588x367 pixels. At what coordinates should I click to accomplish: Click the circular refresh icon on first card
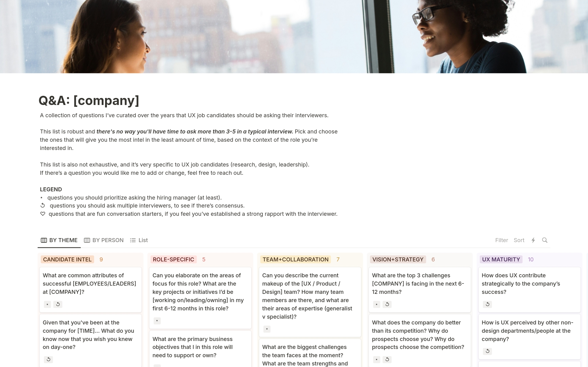(x=58, y=304)
